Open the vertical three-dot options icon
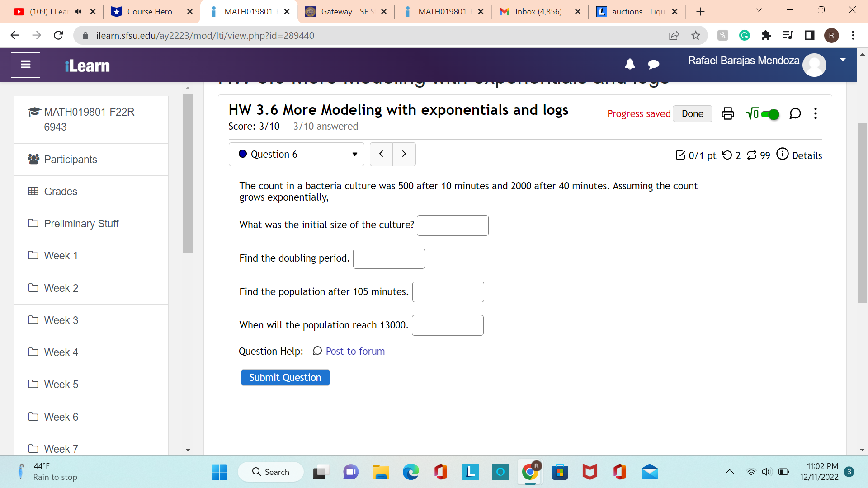Image resolution: width=868 pixels, height=488 pixels. pyautogui.click(x=816, y=113)
